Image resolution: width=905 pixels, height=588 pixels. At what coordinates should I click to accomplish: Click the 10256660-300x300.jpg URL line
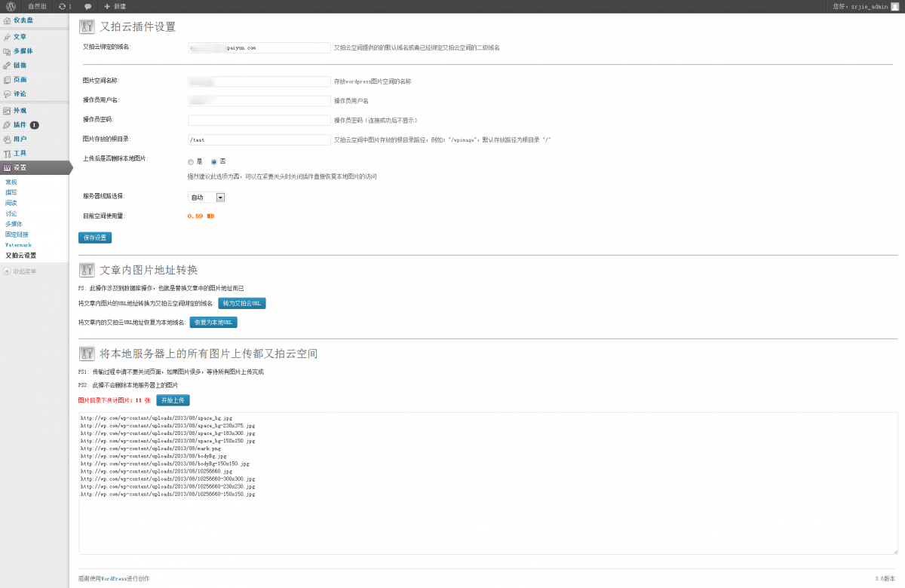(x=167, y=479)
